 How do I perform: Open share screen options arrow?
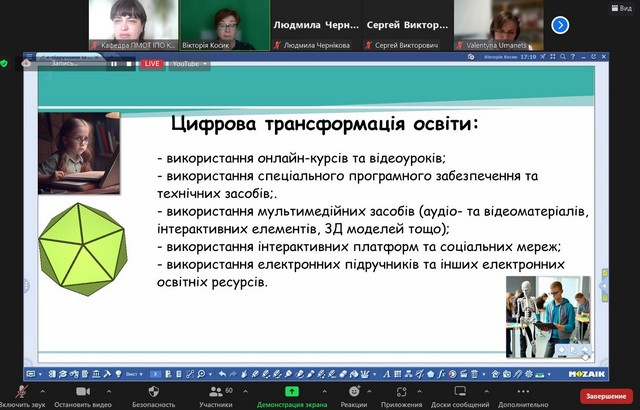coord(324,392)
